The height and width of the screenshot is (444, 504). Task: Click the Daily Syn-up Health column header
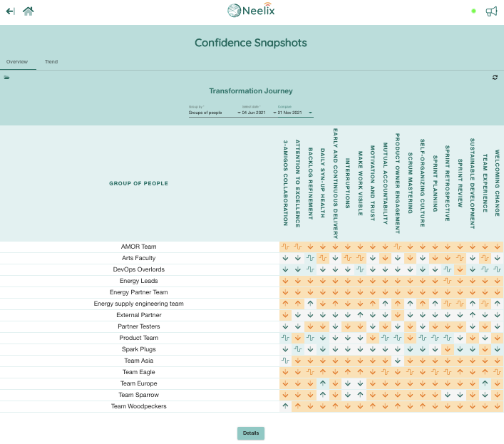[x=323, y=183]
